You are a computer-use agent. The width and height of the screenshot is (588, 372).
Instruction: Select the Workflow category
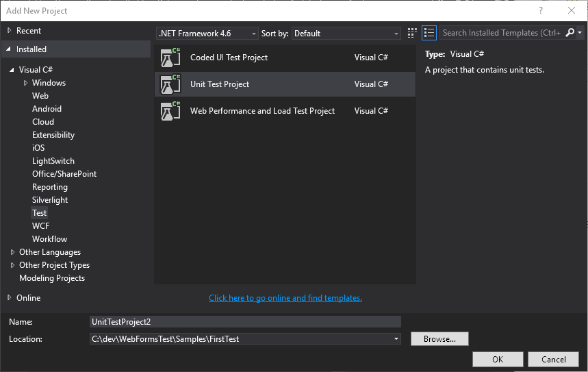[x=49, y=239]
